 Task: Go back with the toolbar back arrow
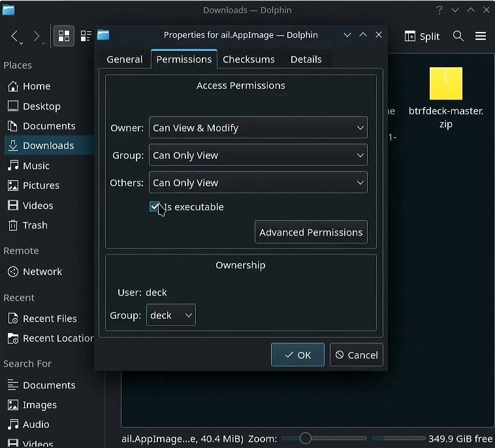tap(14, 36)
